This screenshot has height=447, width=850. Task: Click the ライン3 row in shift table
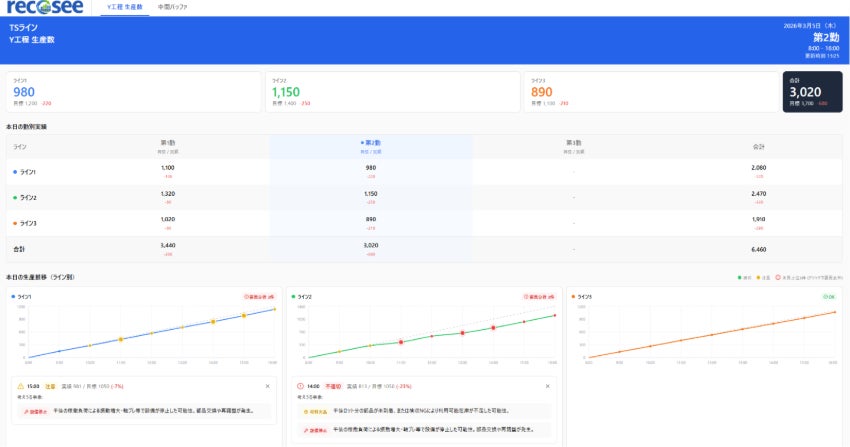[424, 223]
